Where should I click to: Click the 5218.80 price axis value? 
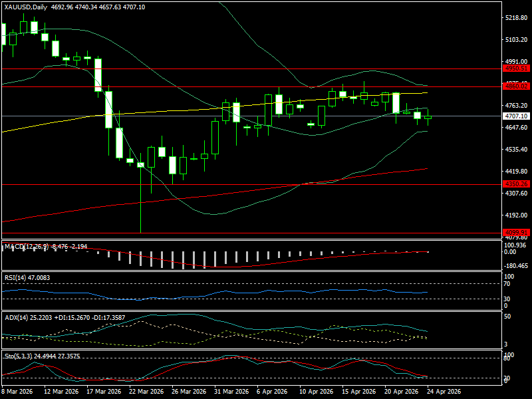coord(516,18)
